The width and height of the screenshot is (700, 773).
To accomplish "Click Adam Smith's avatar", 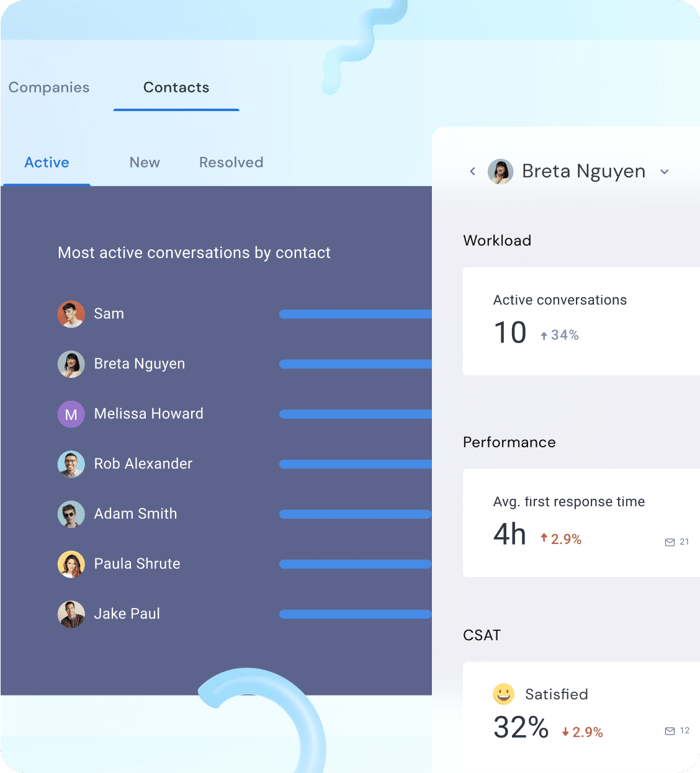I will (71, 514).
